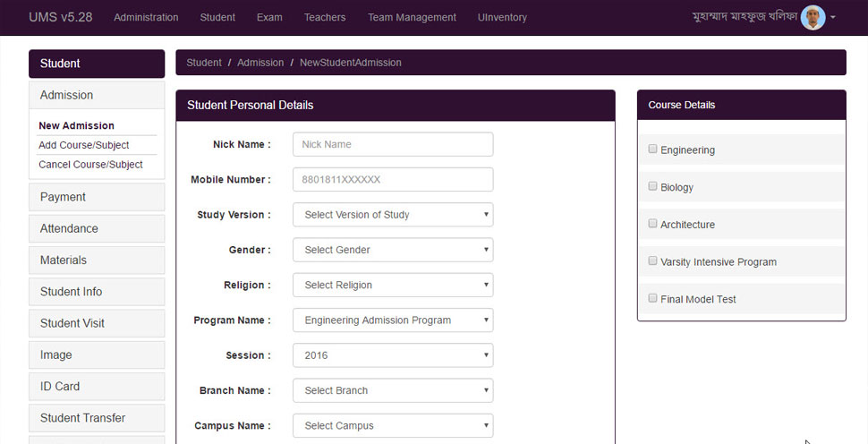Open the Administration menu in top navbar
868x444 pixels.
(146, 18)
